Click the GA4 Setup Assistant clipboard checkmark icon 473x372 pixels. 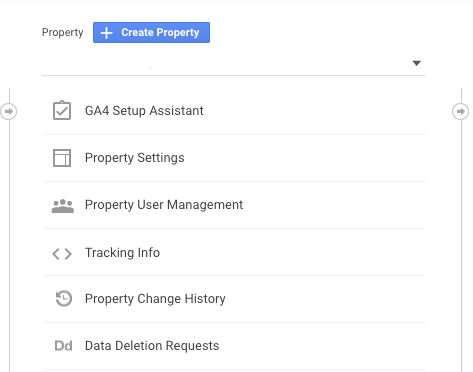[62, 110]
